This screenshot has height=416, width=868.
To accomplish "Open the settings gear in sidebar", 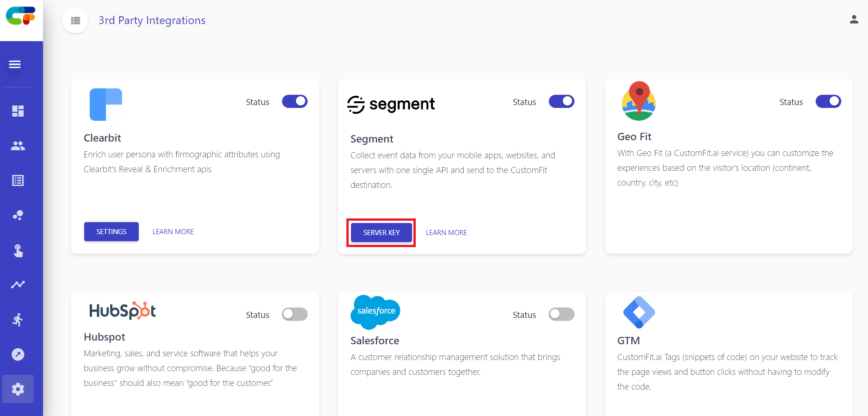I will [x=18, y=389].
